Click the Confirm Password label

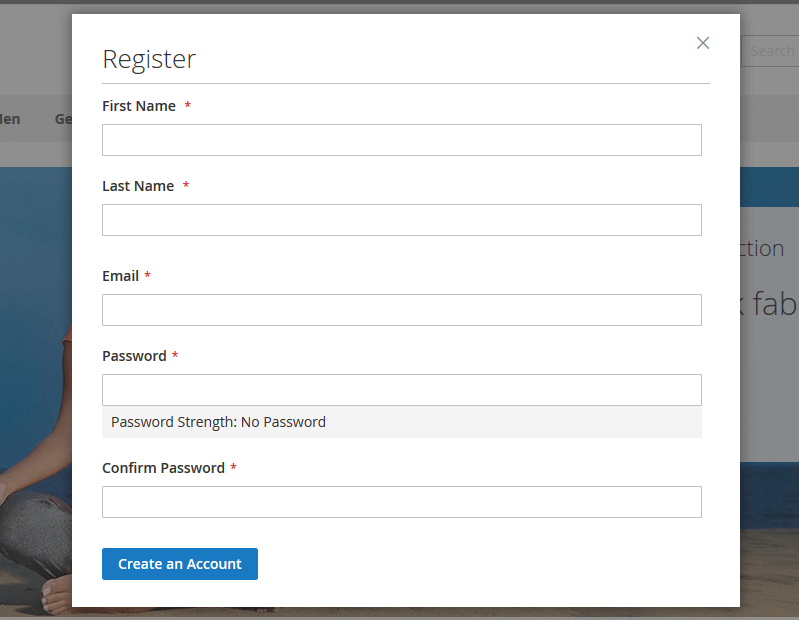[x=163, y=468]
